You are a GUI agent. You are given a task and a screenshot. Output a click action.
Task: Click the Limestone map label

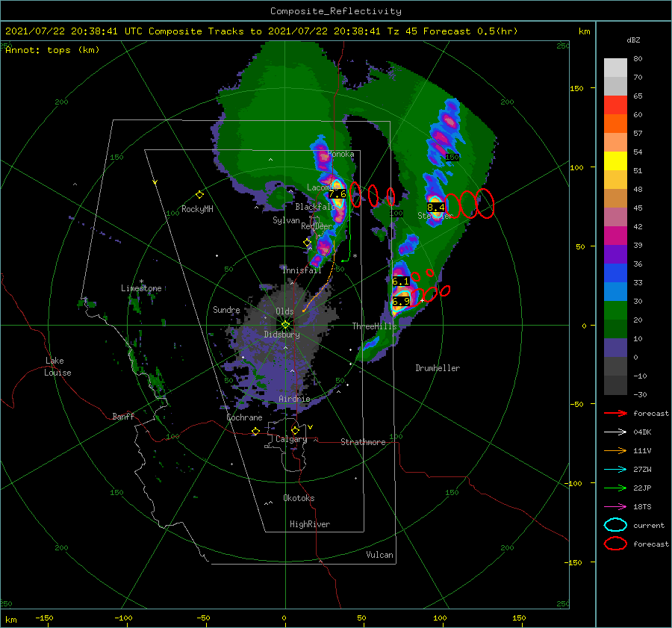pyautogui.click(x=141, y=288)
